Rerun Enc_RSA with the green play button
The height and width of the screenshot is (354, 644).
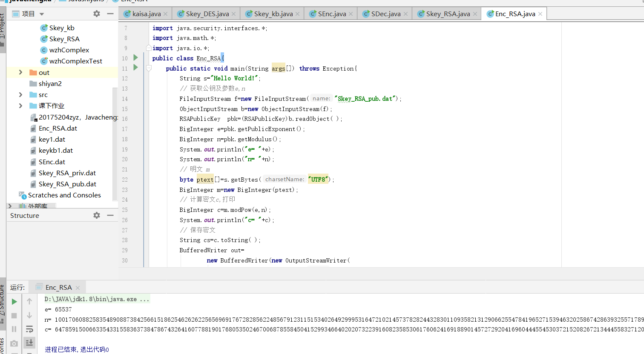pos(14,301)
